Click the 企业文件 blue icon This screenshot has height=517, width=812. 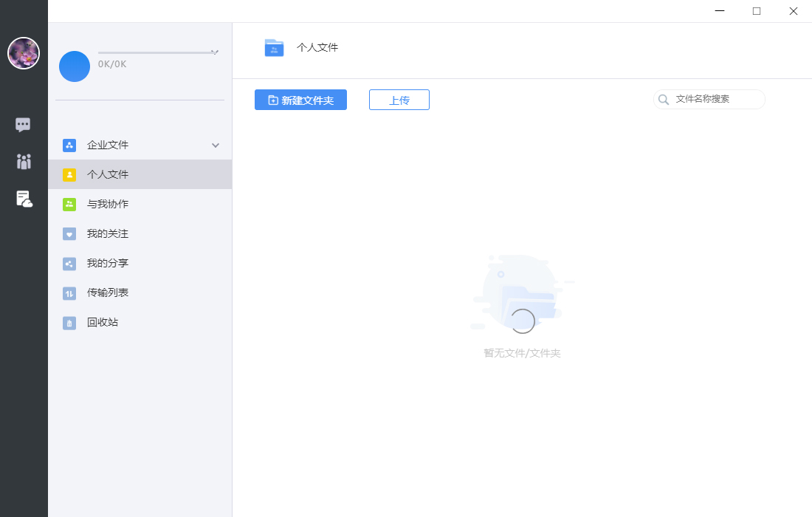point(69,145)
